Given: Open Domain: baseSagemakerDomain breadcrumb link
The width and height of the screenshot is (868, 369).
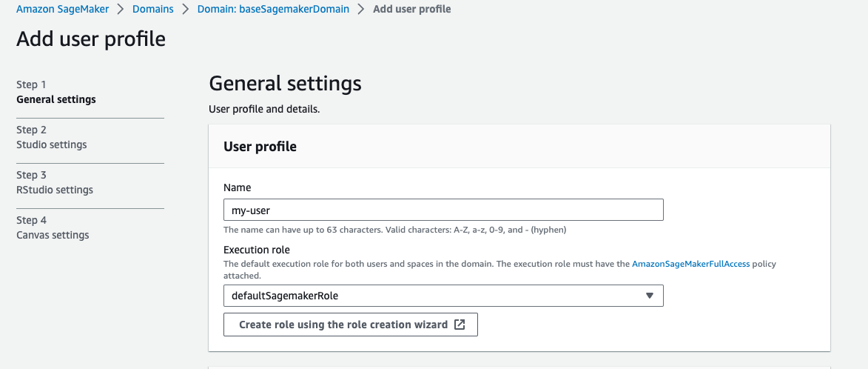Looking at the screenshot, I should 274,10.
